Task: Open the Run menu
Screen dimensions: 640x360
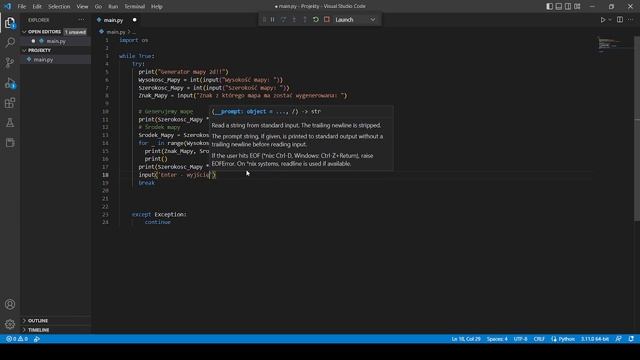Action: click(113, 7)
